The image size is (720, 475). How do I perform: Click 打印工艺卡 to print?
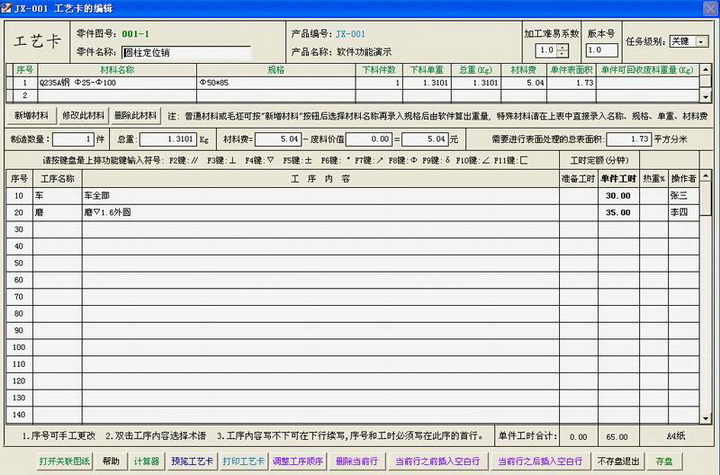241,461
